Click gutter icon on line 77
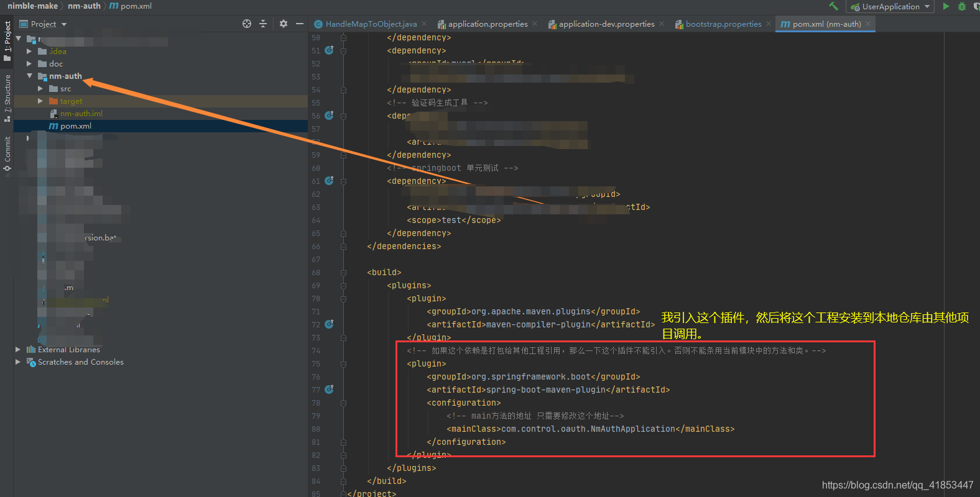 [329, 390]
